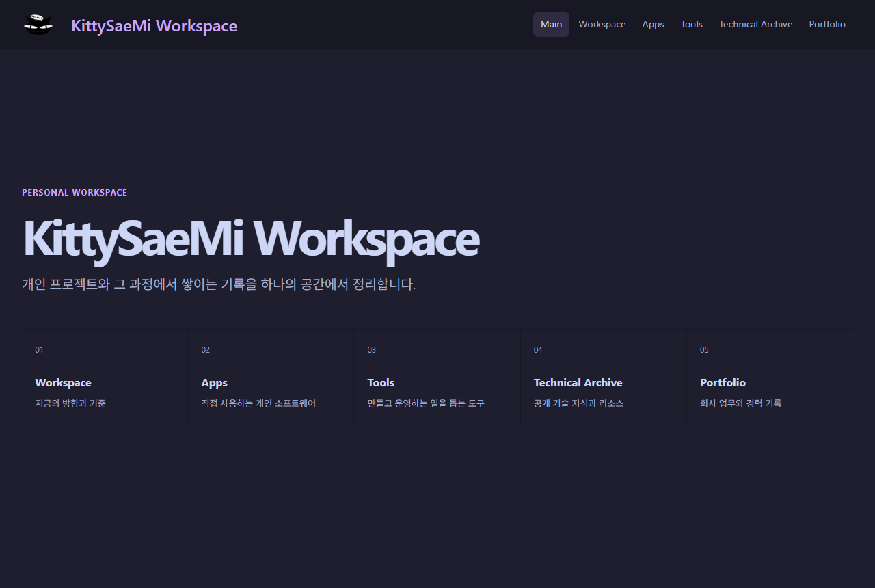Open Apps in the top navigation
The height and width of the screenshot is (588, 875).
tap(653, 24)
